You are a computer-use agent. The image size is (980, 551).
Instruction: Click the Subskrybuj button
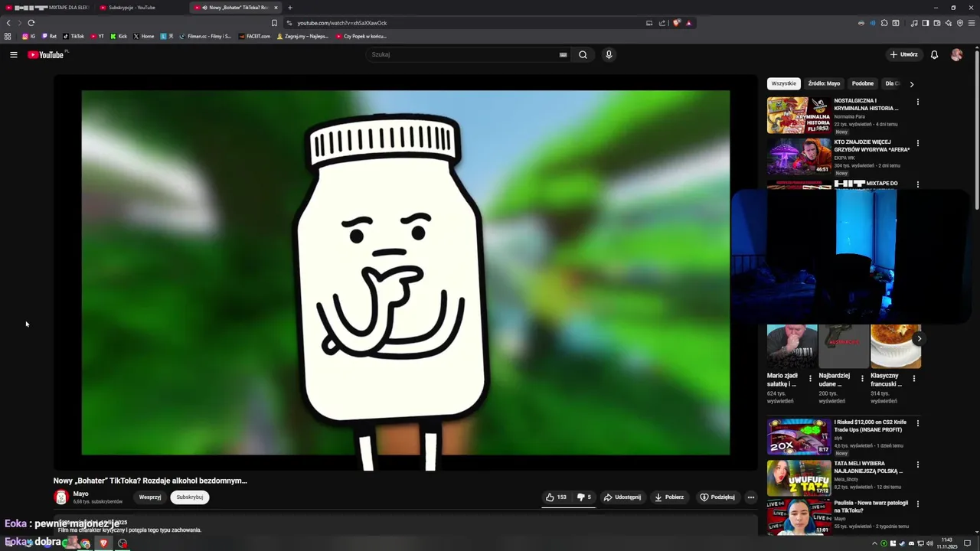tap(190, 497)
